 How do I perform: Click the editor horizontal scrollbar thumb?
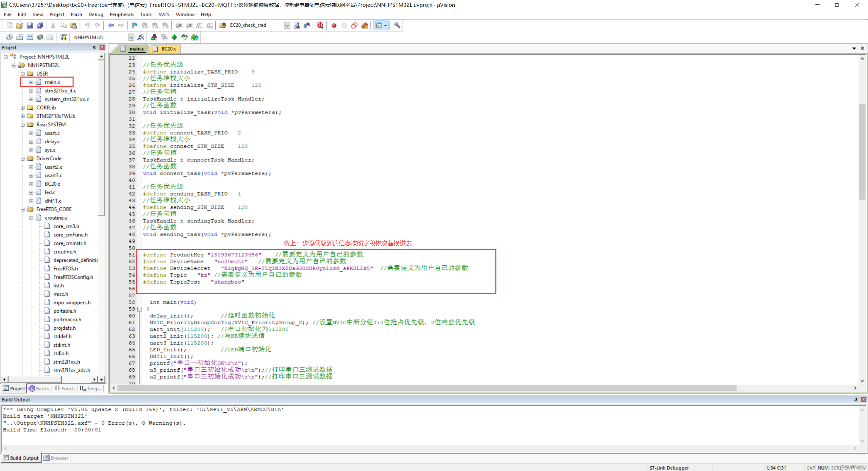427,388
